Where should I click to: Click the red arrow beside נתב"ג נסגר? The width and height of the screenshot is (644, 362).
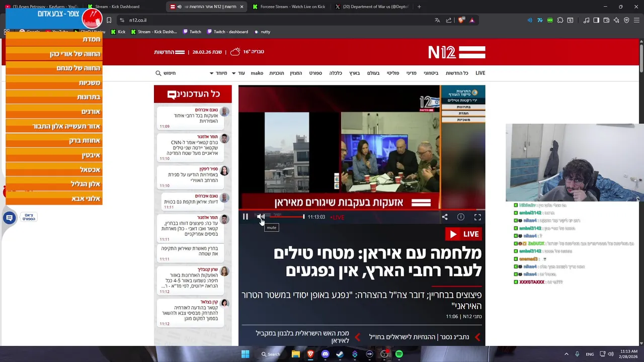tap(477, 337)
